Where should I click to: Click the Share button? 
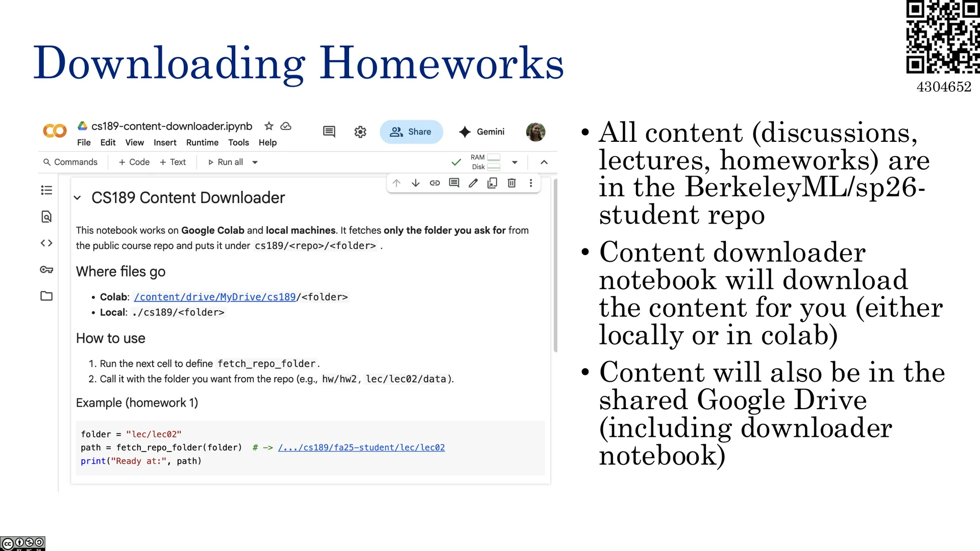411,132
